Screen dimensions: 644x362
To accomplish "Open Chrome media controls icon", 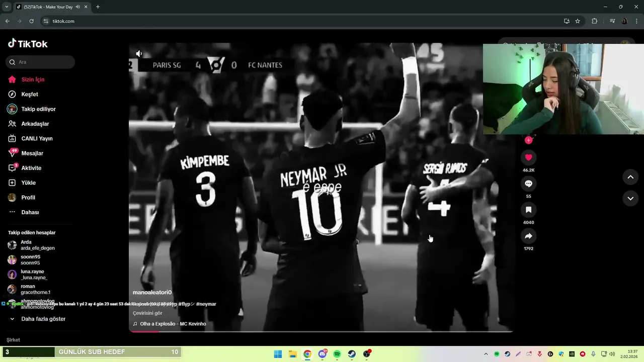I will (612, 21).
